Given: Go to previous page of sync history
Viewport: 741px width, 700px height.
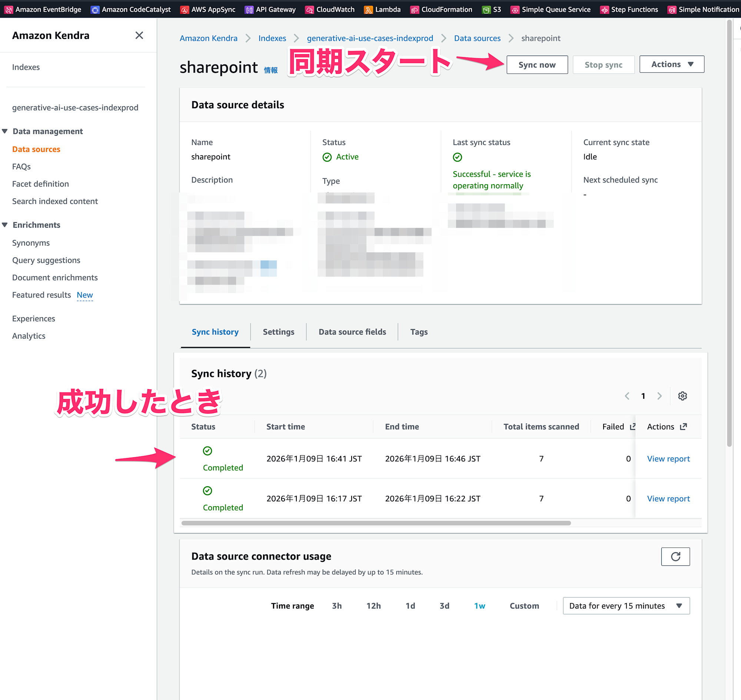Looking at the screenshot, I should point(627,396).
